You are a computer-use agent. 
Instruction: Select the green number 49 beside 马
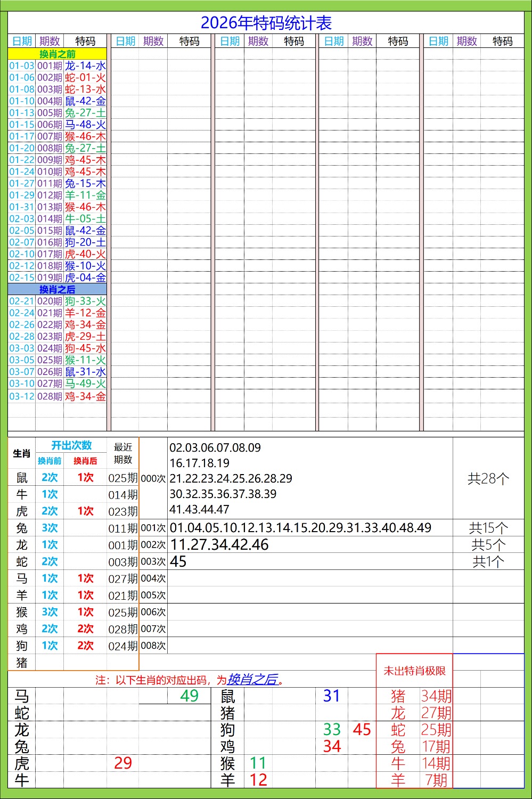pos(189,696)
